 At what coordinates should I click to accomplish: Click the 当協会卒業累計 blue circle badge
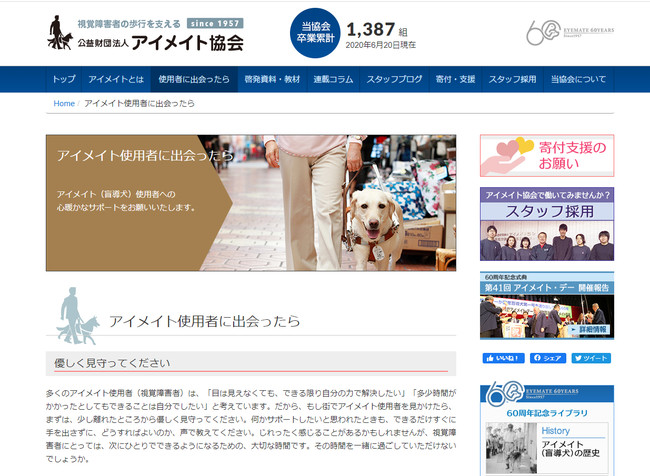(x=315, y=33)
